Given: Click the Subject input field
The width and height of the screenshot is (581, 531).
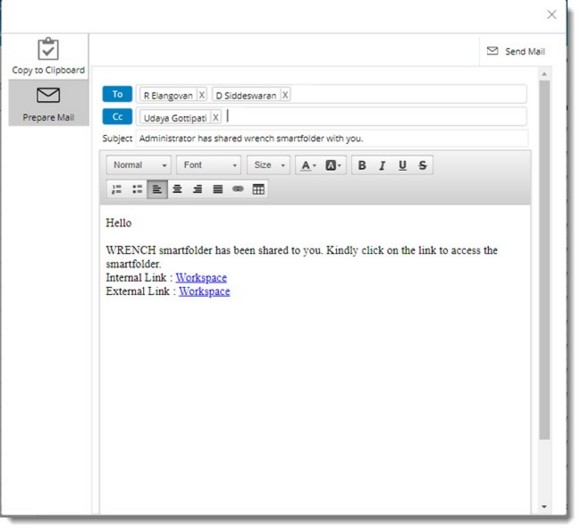Looking at the screenshot, I should point(332,139).
